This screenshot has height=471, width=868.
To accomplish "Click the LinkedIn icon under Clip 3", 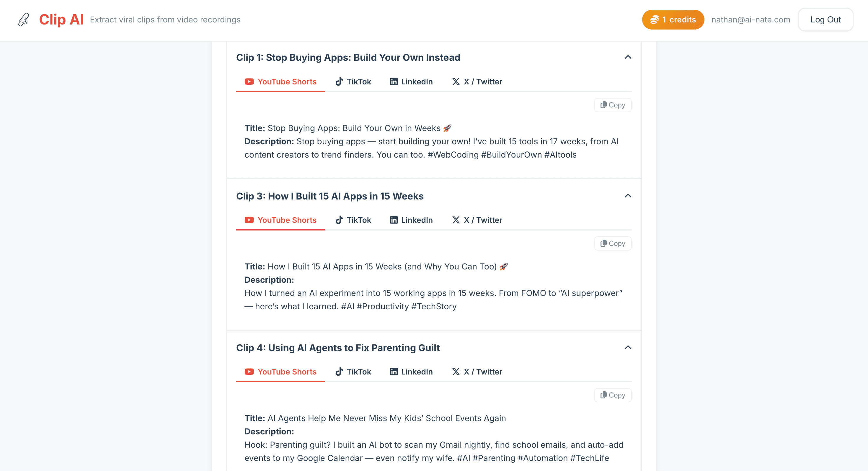I will point(394,220).
